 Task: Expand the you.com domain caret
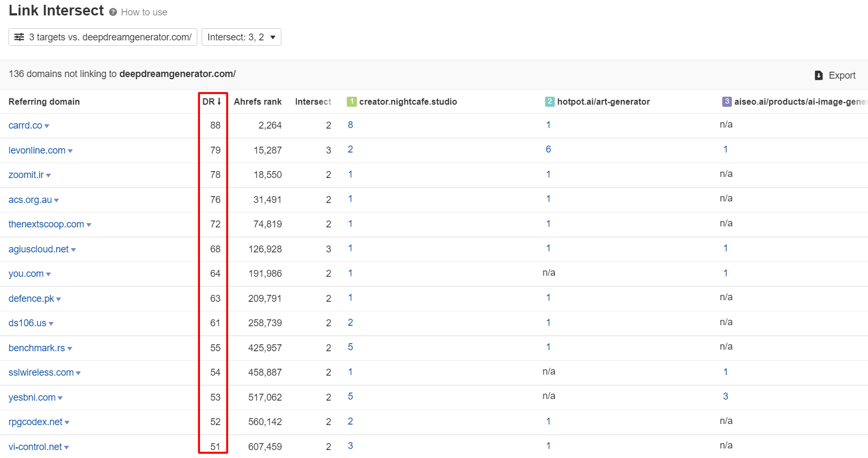click(48, 274)
